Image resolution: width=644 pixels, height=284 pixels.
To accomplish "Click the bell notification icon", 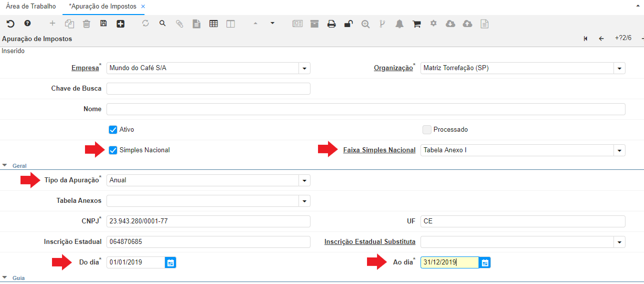I will 399,24.
